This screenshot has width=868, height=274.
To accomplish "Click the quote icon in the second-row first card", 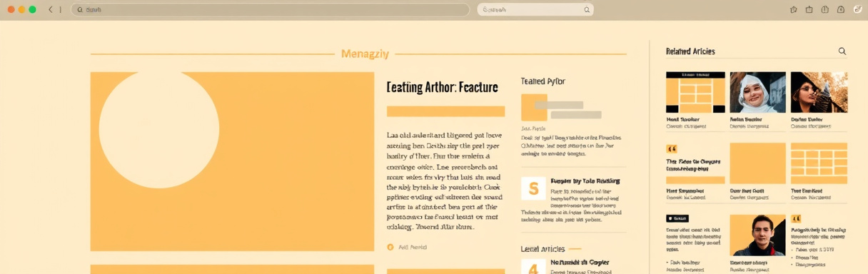I will pyautogui.click(x=671, y=149).
